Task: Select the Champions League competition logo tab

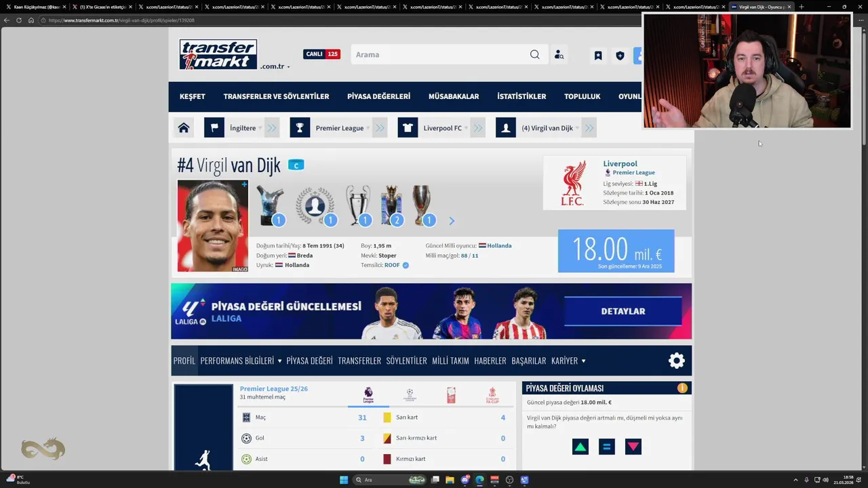Action: coord(410,395)
